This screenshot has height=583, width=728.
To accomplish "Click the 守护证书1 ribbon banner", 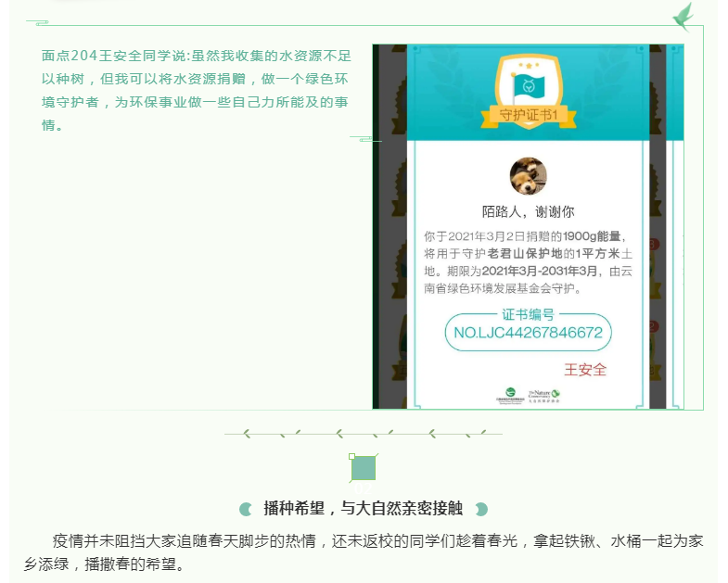I will pos(527,116).
